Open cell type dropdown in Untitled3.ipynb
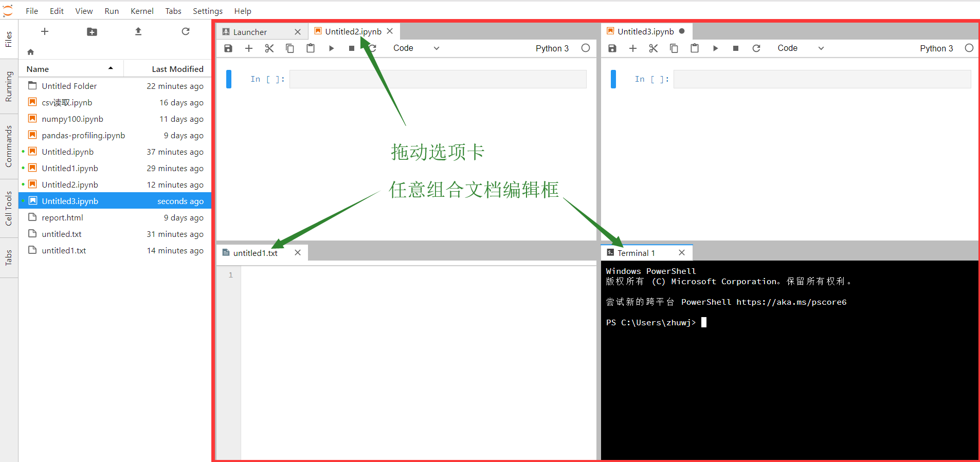 click(801, 48)
